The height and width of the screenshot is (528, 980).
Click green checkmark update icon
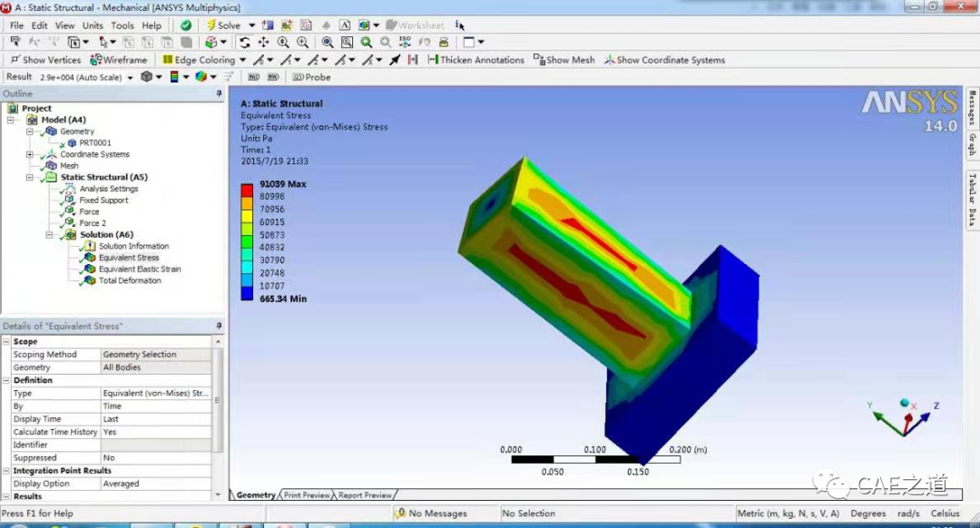coord(186,25)
